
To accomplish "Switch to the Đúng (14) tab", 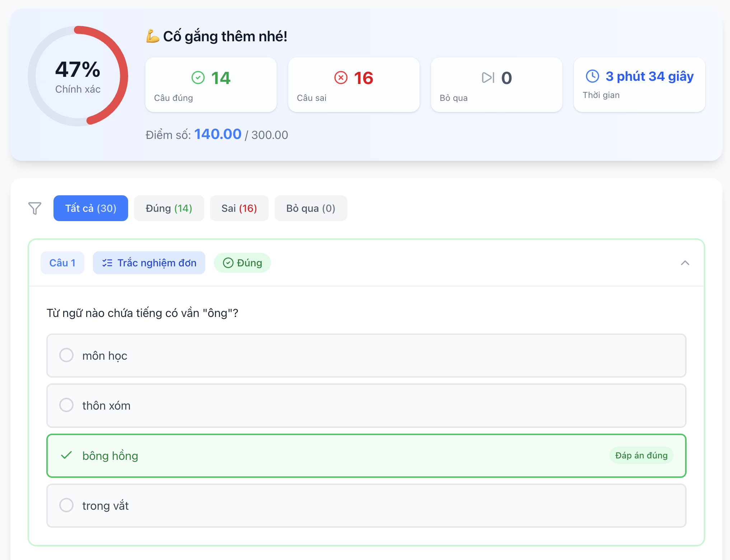I will tap(169, 208).
